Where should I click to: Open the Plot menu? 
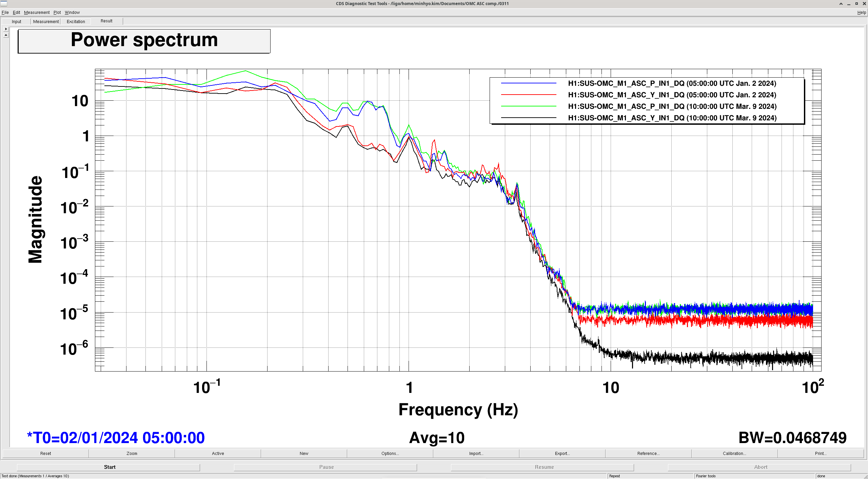57,13
